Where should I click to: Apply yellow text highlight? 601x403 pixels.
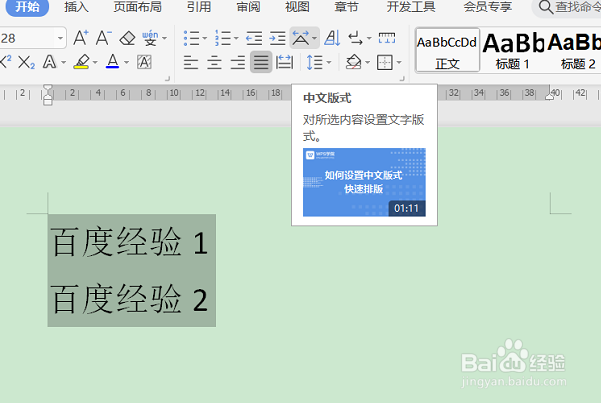click(82, 62)
